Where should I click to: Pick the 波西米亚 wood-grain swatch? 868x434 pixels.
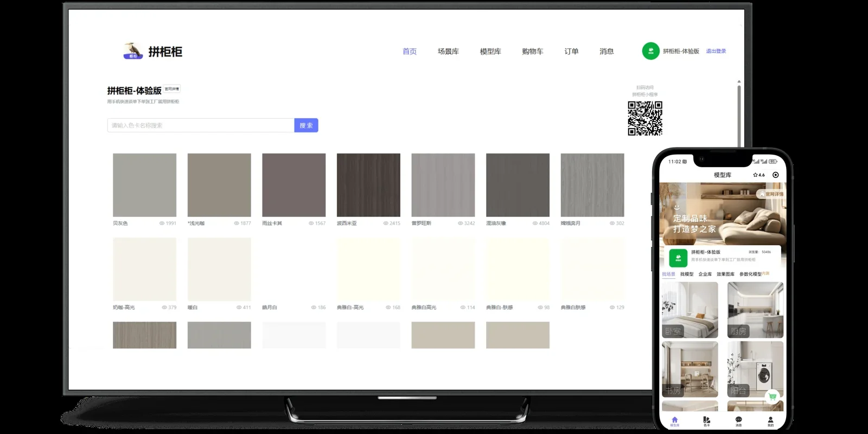[368, 185]
